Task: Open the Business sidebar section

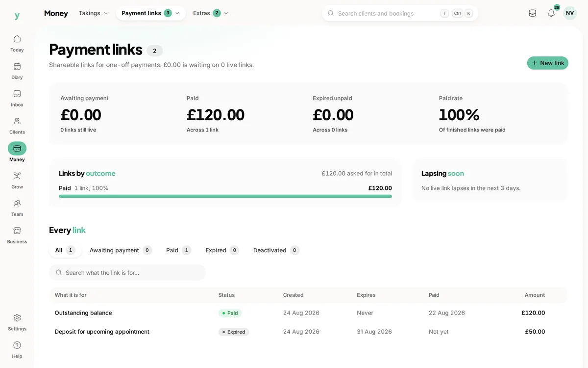Action: [17, 236]
